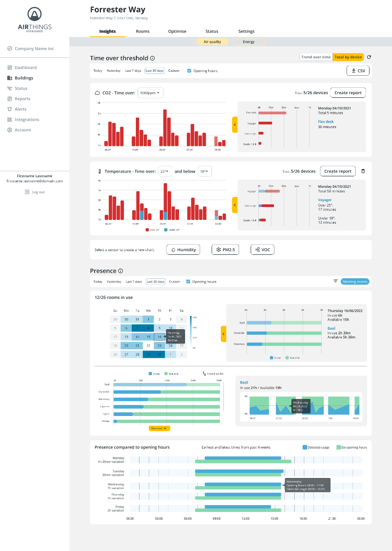Click the Over 25° legend swatch
This screenshot has width=392, height=551.
[147, 230]
